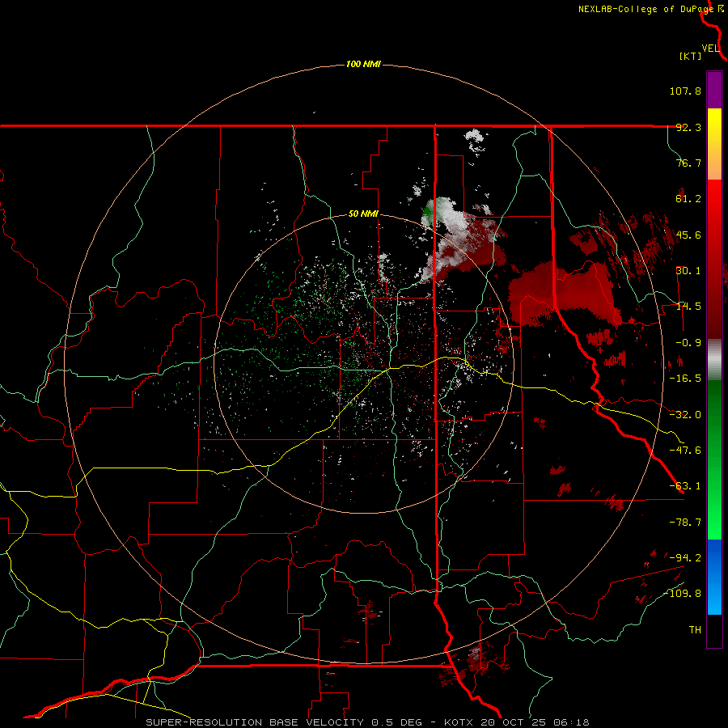This screenshot has width=728, height=728.
Task: Click the NEXLAB-College of DuPage header text
Action: [x=645, y=9]
